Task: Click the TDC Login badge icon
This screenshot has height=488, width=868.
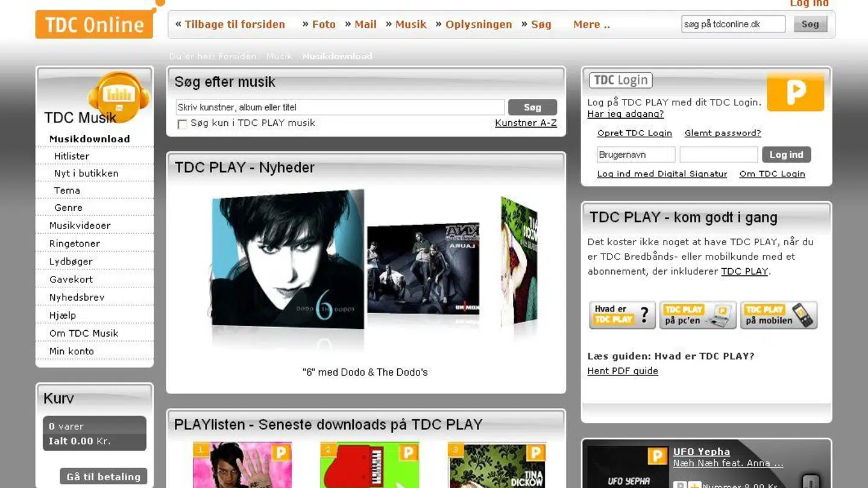Action: click(x=620, y=80)
